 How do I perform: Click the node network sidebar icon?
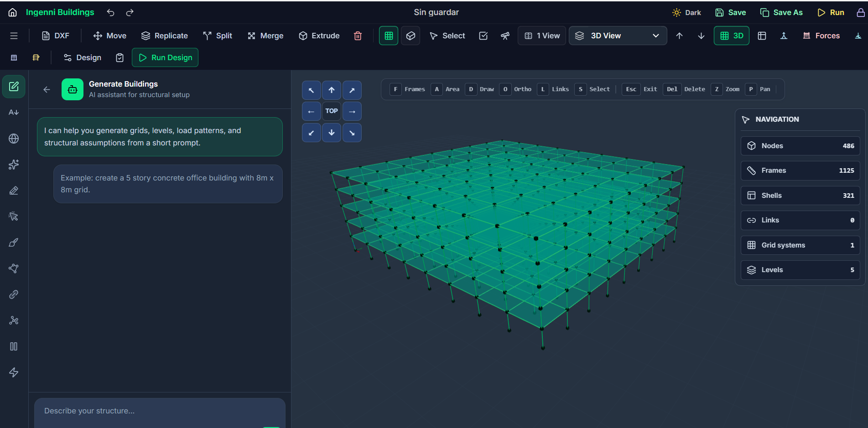pos(14,320)
